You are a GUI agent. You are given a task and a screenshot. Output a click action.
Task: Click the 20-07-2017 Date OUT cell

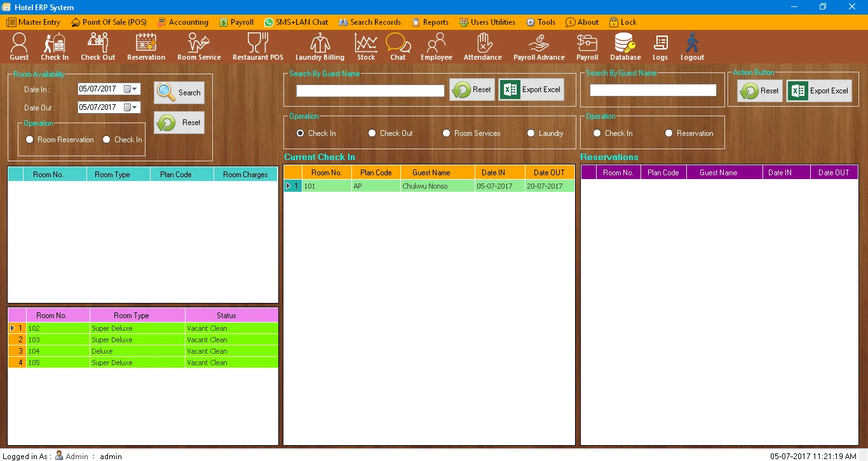(x=550, y=186)
